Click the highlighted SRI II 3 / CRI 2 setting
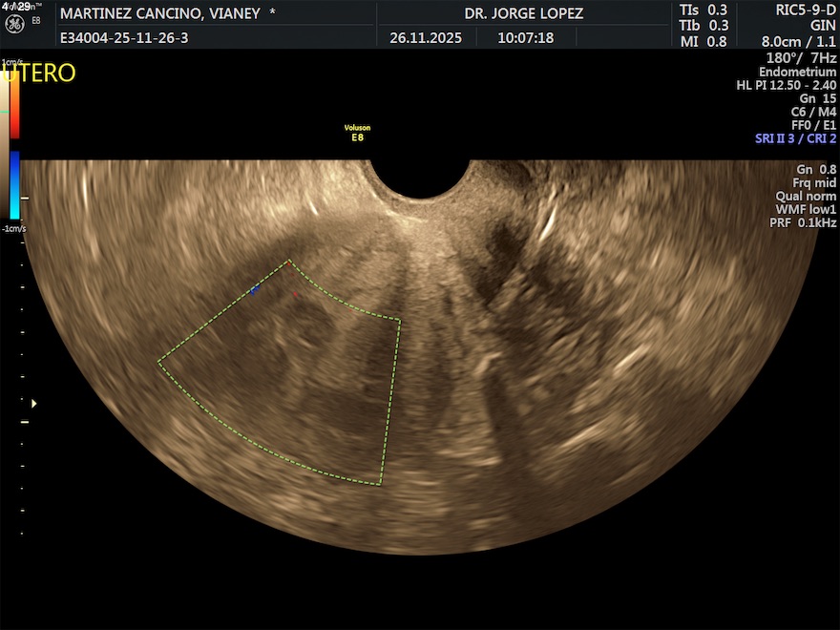840x630 pixels. [794, 138]
